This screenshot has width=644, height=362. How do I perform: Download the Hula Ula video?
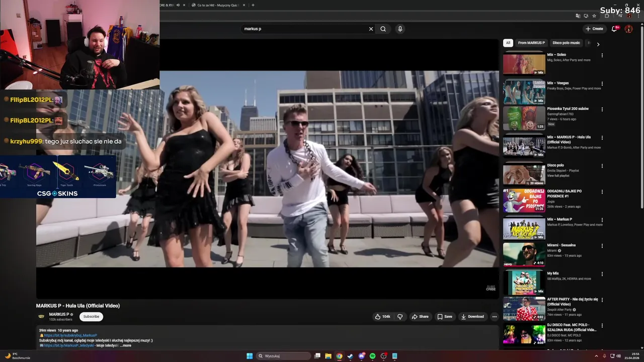[x=472, y=317]
